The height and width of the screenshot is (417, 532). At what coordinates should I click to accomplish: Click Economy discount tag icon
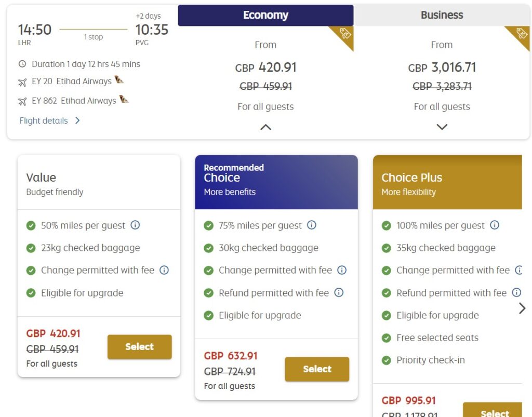[345, 34]
